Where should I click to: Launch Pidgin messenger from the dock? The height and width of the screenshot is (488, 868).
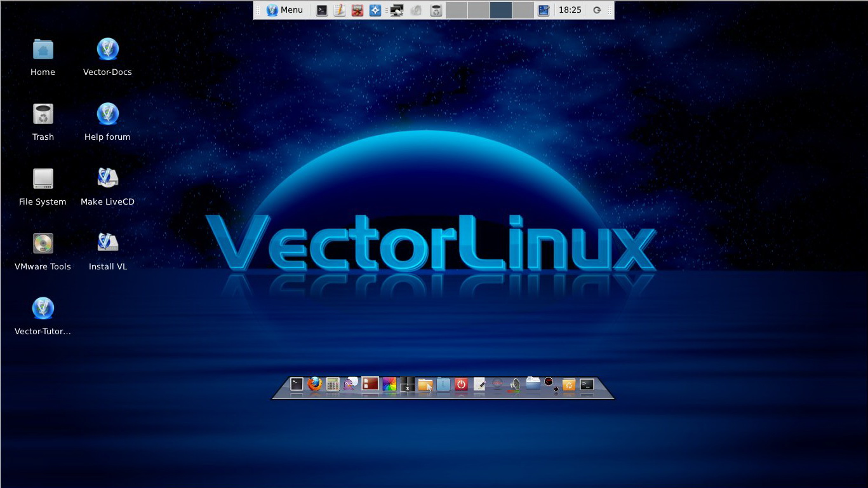pyautogui.click(x=351, y=384)
